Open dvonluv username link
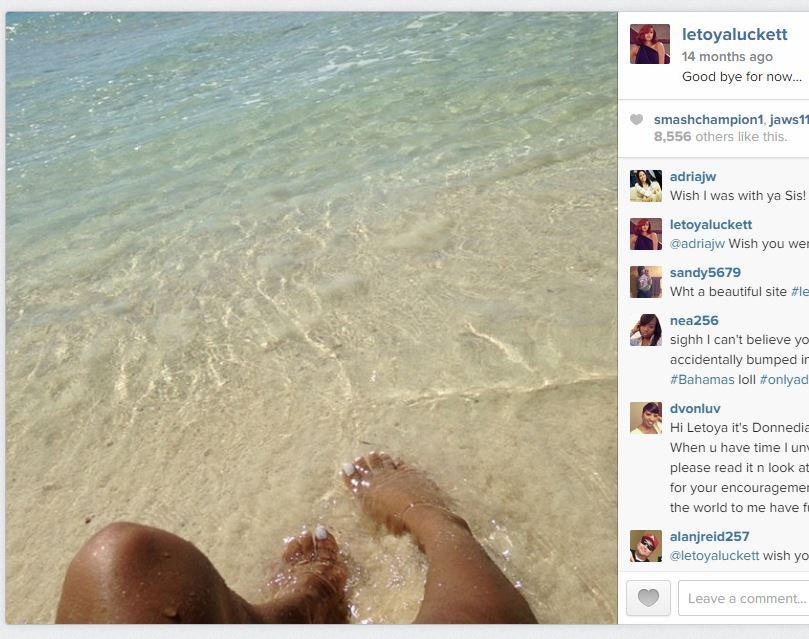809x639 pixels. pos(694,408)
